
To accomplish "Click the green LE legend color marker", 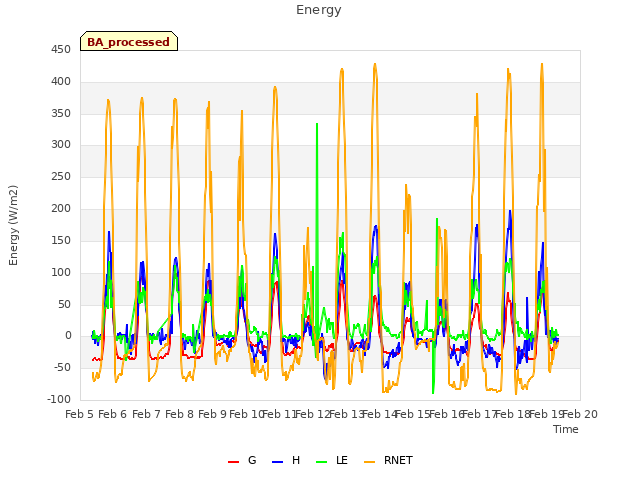I will 322,462.
